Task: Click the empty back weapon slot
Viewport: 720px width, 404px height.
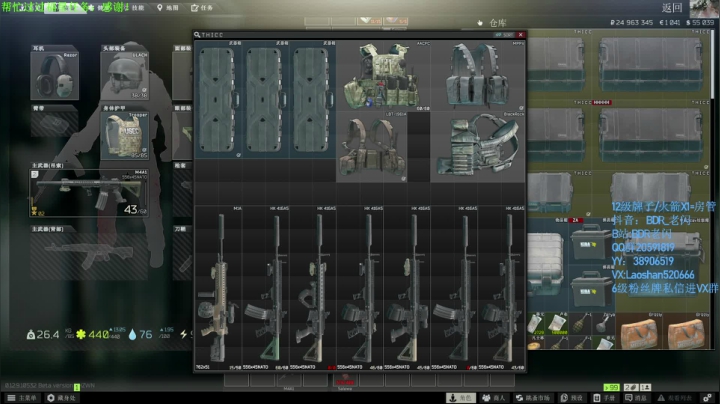Action: [88, 256]
